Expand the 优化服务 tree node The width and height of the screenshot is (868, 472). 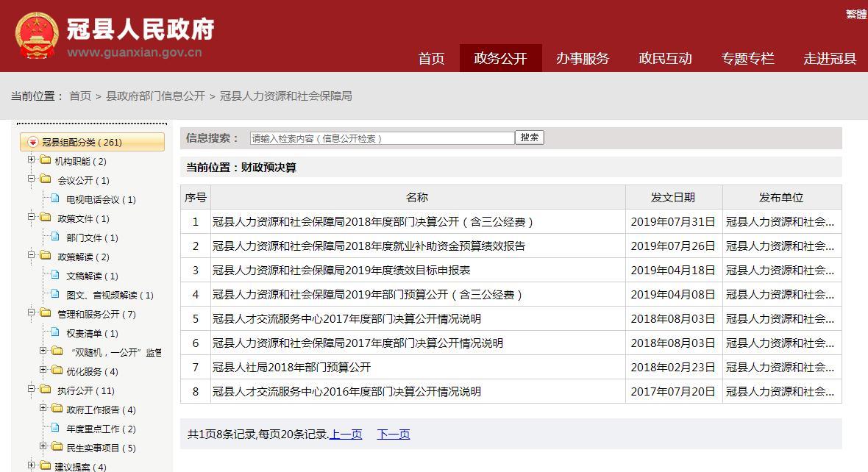click(x=43, y=371)
